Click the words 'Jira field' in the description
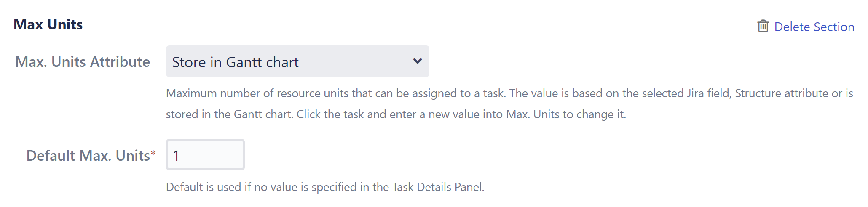The image size is (868, 207). click(708, 93)
